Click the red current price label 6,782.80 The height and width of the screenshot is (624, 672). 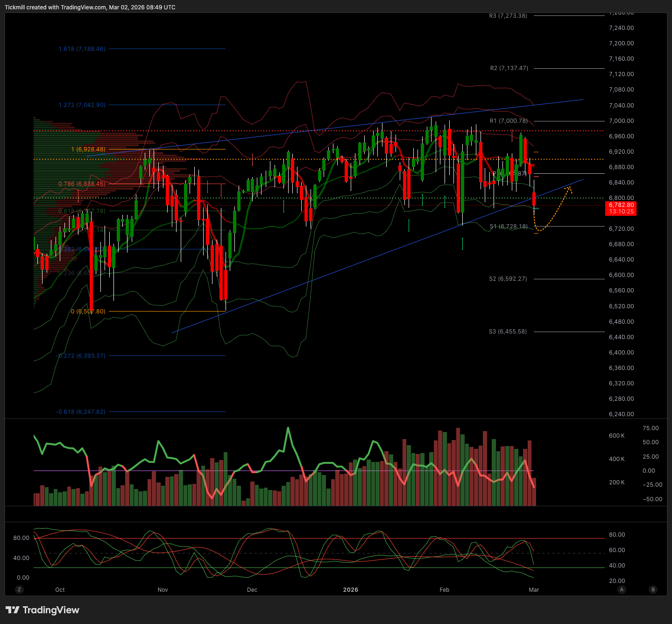click(x=621, y=205)
